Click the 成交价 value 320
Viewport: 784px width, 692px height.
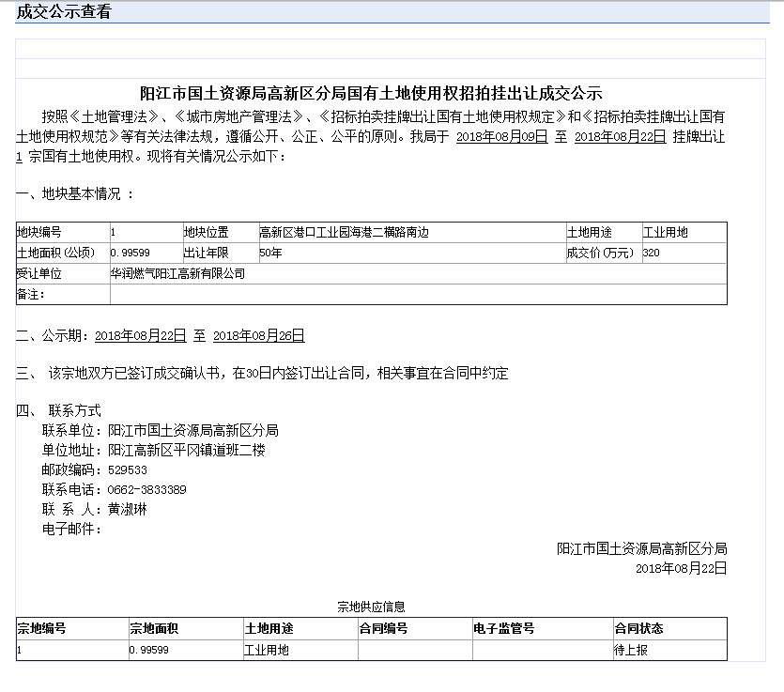pyautogui.click(x=651, y=253)
